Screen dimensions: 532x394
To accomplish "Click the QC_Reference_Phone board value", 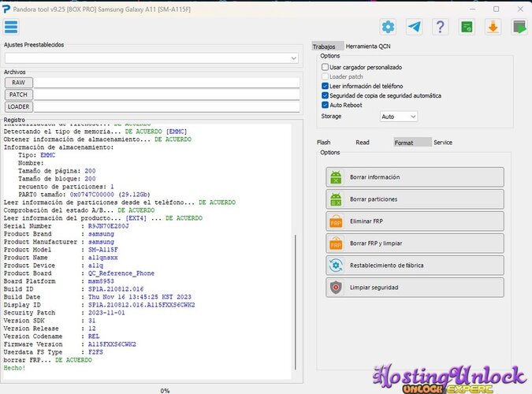I will coord(121,273).
